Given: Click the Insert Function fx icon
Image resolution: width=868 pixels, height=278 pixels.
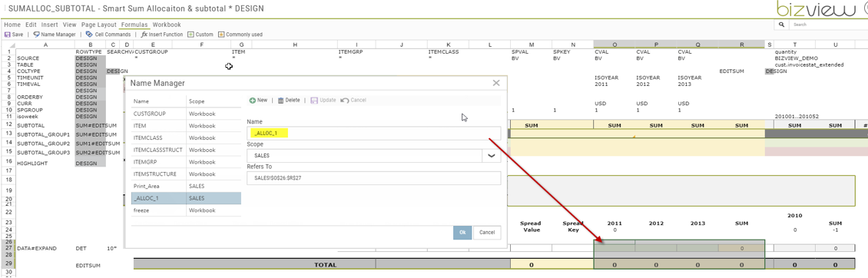Looking at the screenshot, I should (144, 35).
